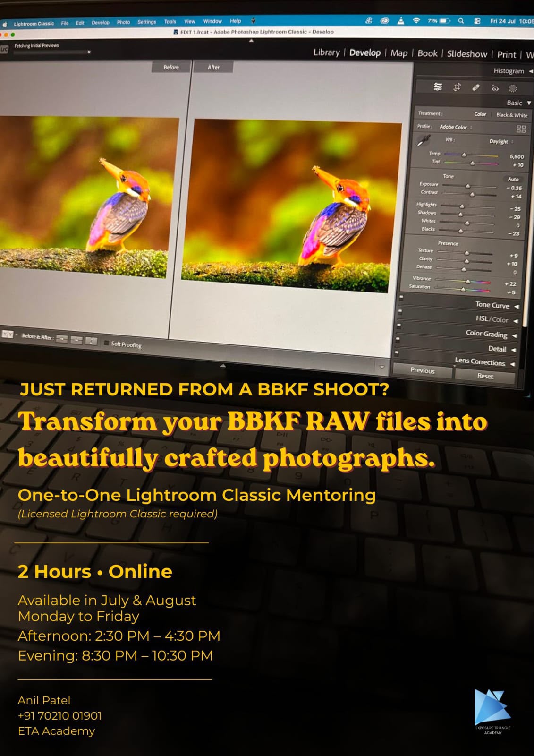Switch to the Library module

click(x=326, y=52)
